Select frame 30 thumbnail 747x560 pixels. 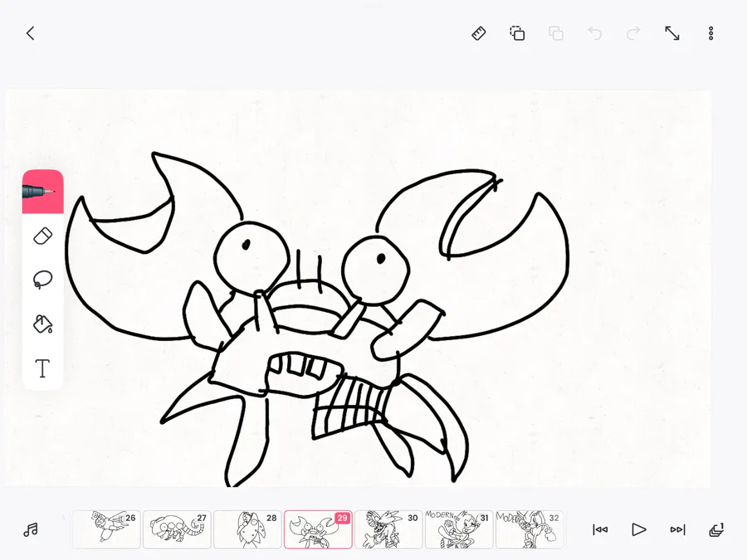click(388, 529)
